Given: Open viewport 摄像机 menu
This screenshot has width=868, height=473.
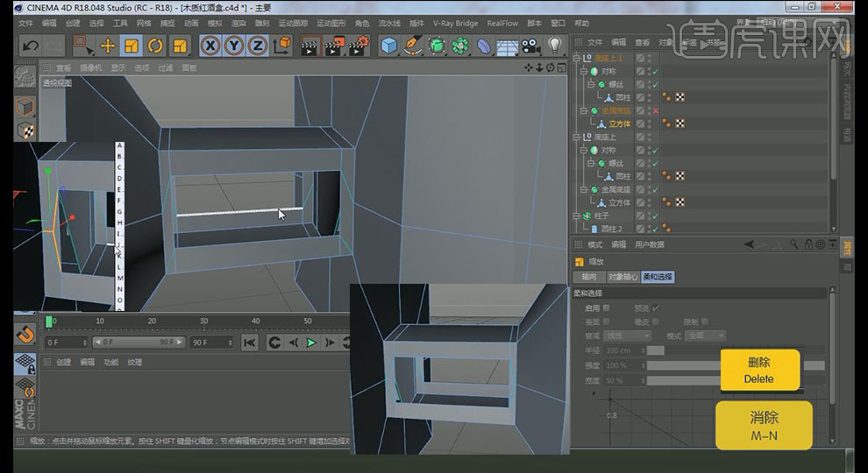Looking at the screenshot, I should click(91, 67).
